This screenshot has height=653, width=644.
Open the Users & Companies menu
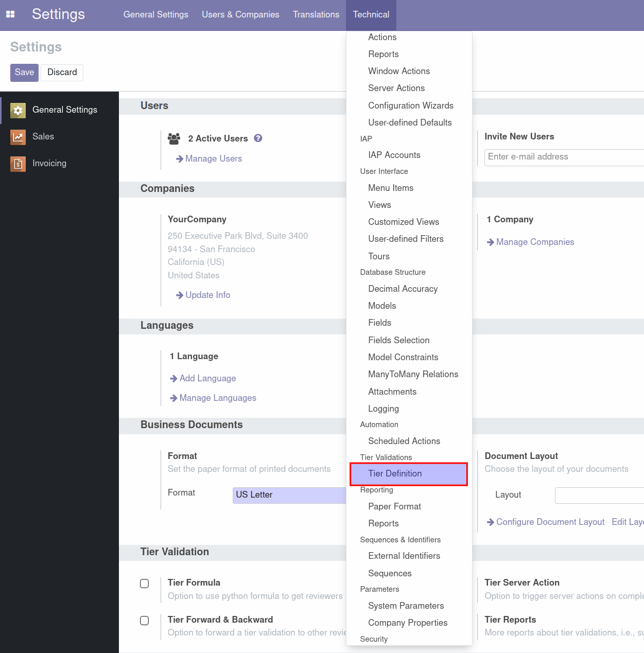240,15
